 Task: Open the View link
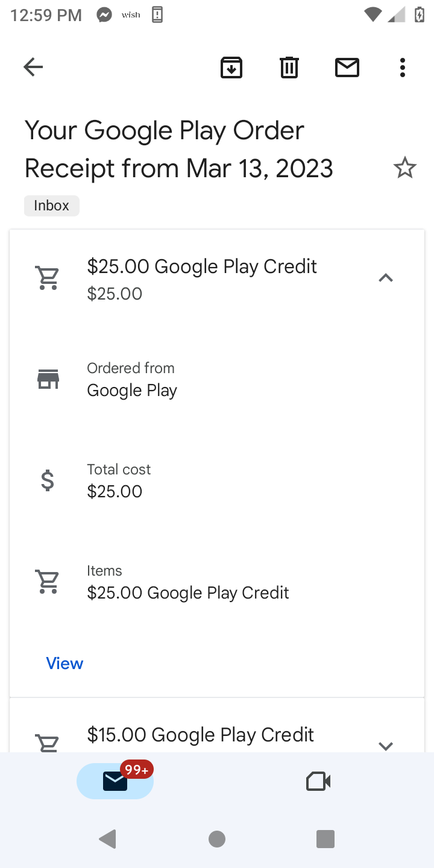64,663
